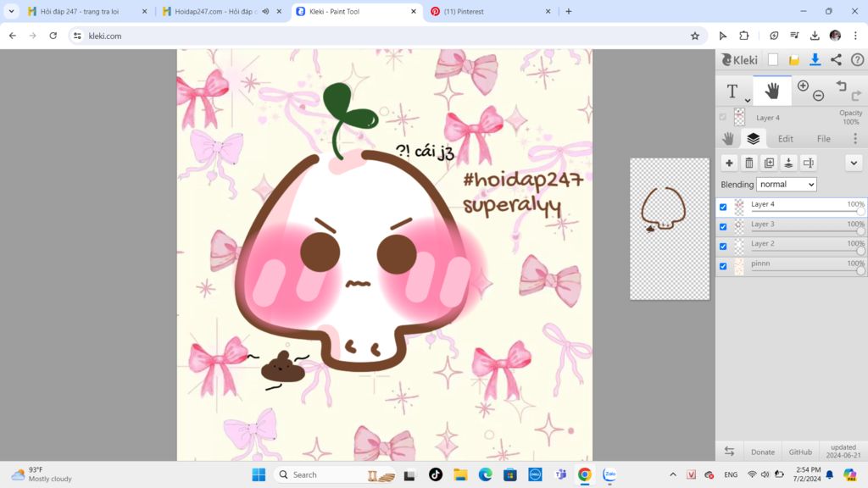
Task: Select Layer 2 in the layers list
Action: (792, 247)
